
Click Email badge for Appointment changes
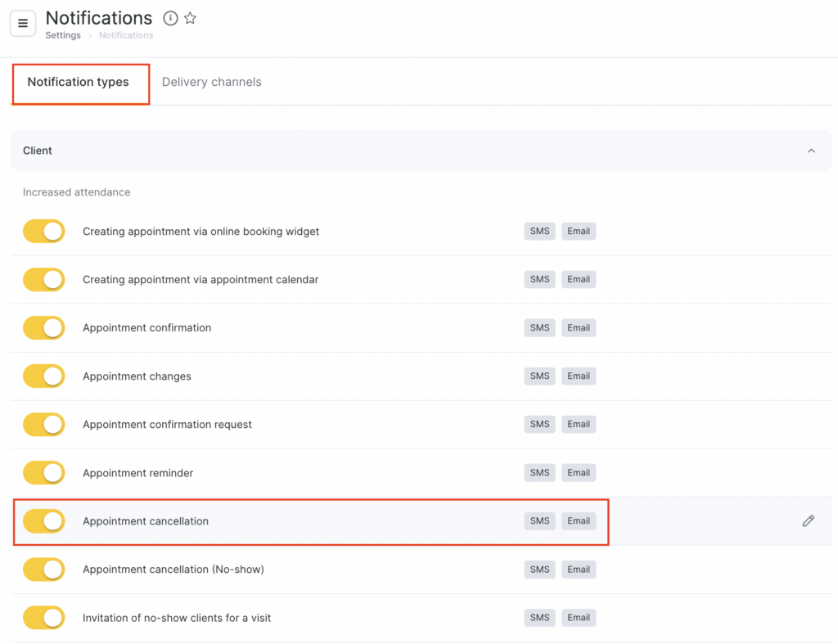tap(579, 376)
